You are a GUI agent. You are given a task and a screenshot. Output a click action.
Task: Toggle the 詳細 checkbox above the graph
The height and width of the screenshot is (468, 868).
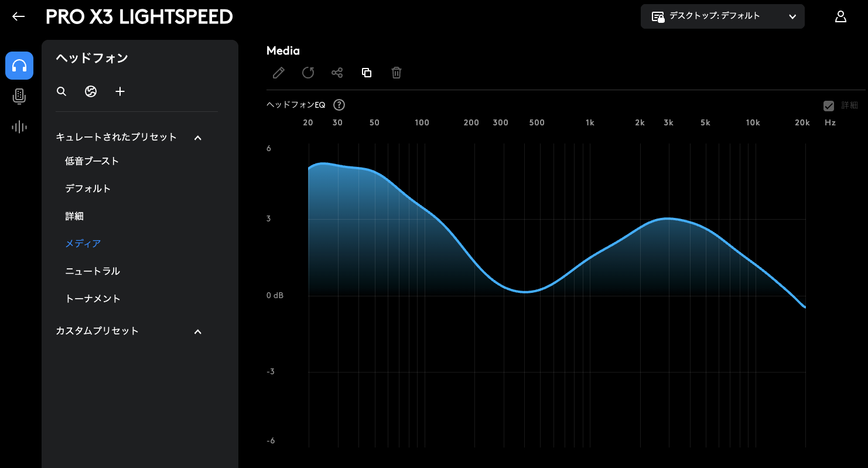[829, 106]
